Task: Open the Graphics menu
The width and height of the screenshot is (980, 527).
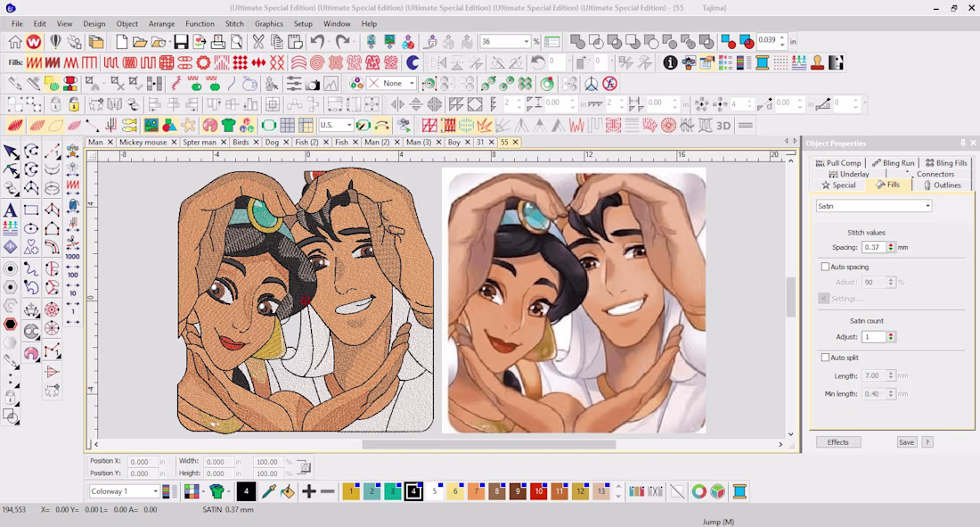Action: pyautogui.click(x=269, y=24)
